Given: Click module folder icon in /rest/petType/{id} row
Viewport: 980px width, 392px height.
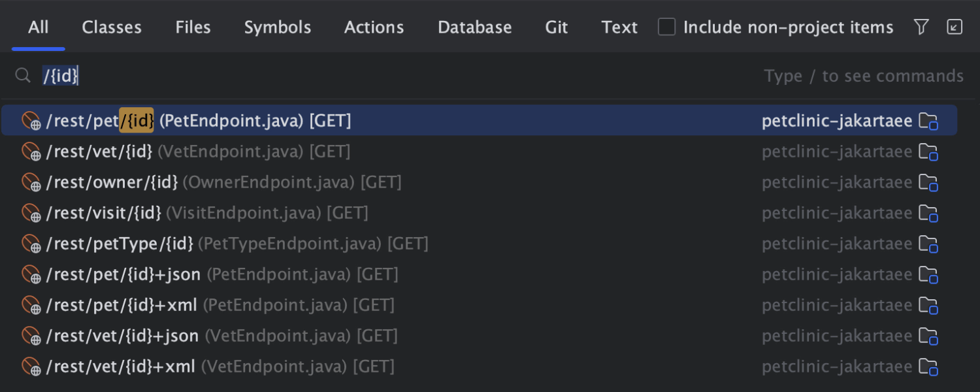Looking at the screenshot, I should coord(928,244).
